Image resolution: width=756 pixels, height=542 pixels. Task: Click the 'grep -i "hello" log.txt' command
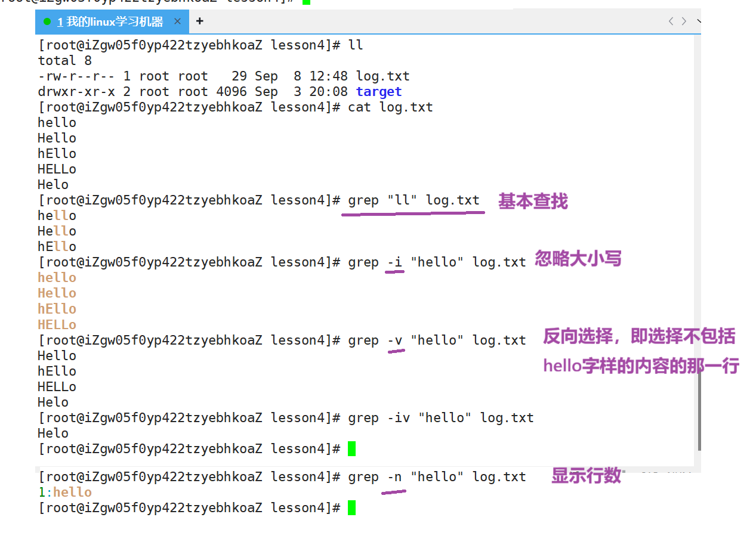click(x=437, y=262)
